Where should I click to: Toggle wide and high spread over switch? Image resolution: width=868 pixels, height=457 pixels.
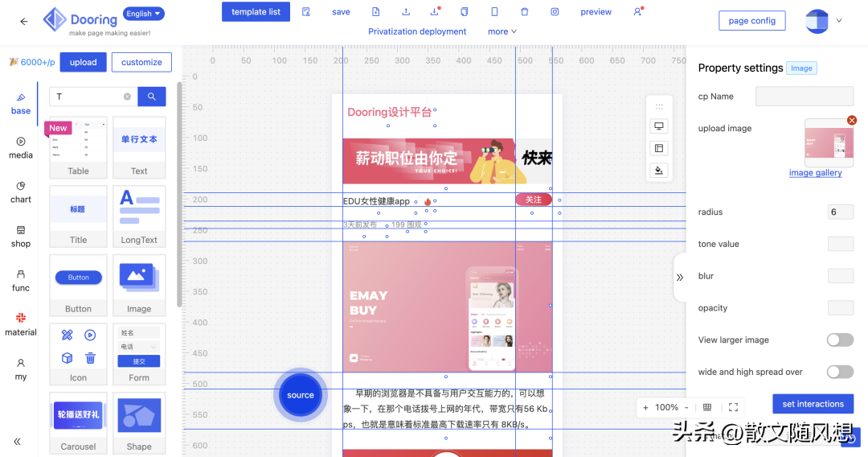(840, 372)
